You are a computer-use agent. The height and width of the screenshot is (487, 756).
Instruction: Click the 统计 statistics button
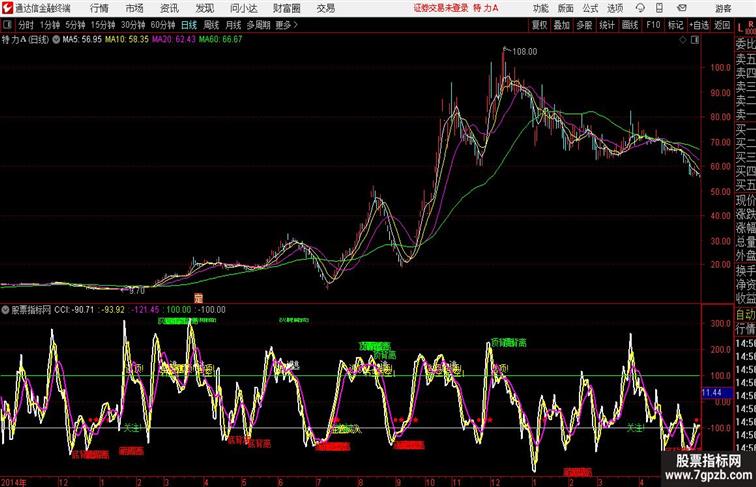607,25
